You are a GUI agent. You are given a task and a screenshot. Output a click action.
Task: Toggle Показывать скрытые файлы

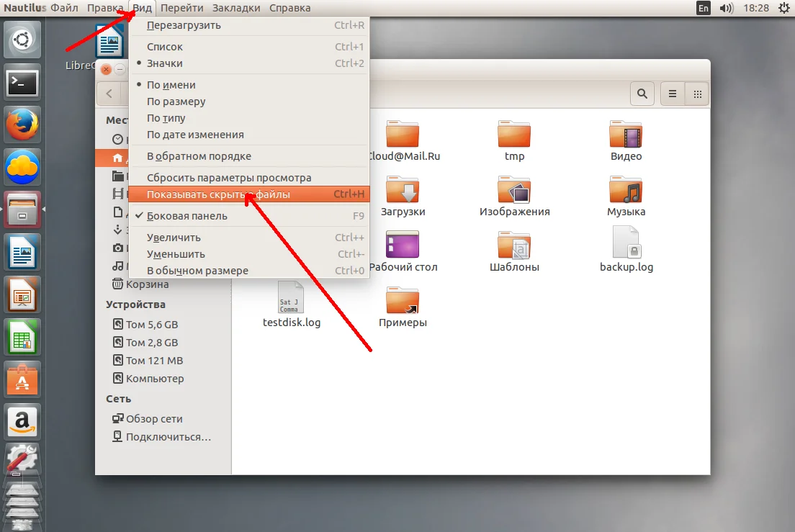249,194
